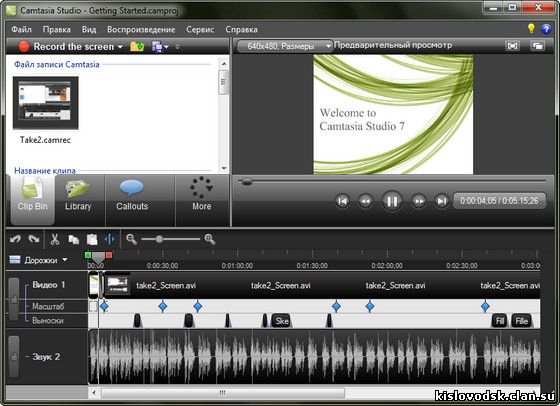This screenshot has width=560, height=406.
Task: Click the Файл записи Camtasia heading
Action: [57, 64]
